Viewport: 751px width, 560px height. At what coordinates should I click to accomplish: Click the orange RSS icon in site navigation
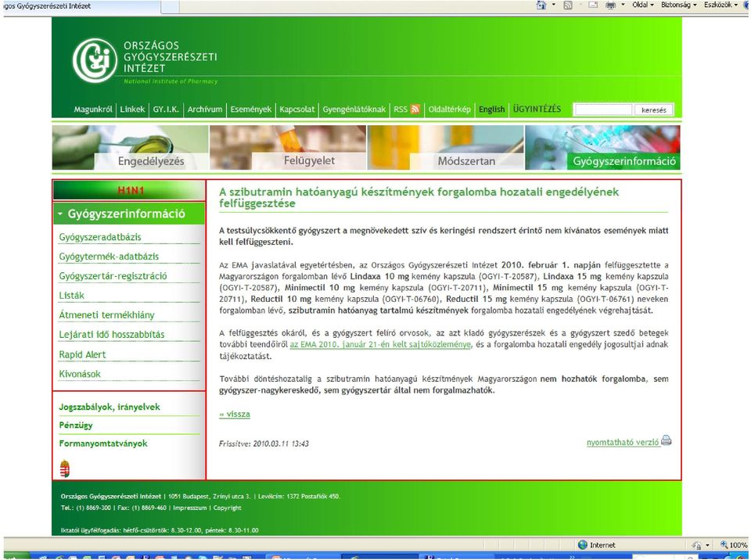415,109
